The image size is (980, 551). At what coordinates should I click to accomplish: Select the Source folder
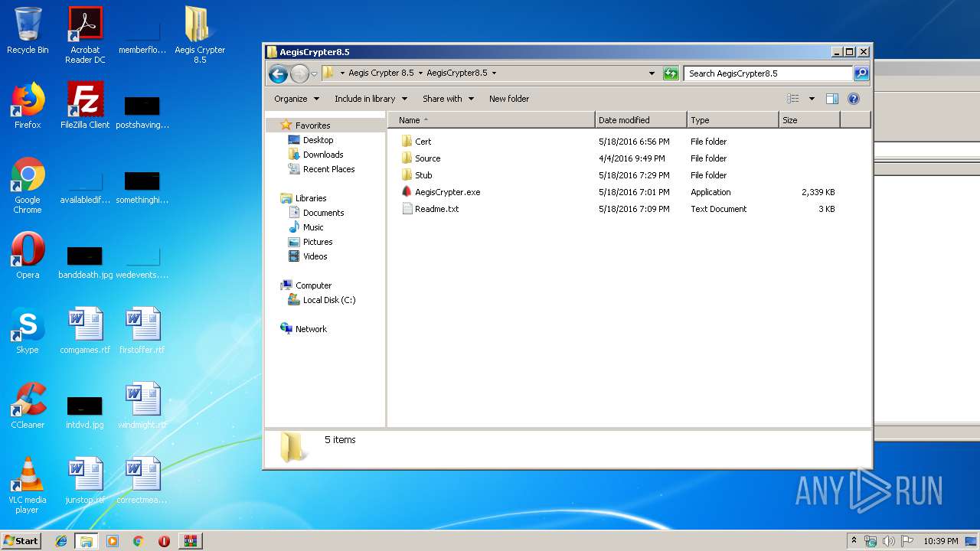(421, 158)
